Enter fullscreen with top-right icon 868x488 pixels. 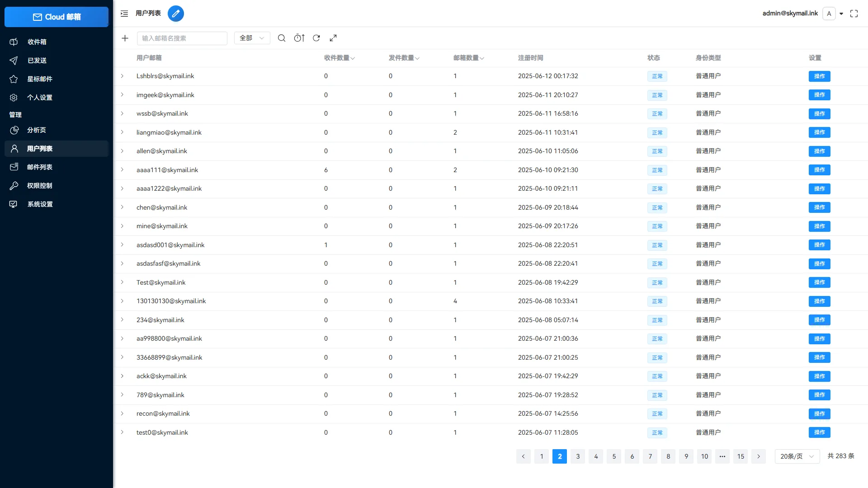click(854, 14)
